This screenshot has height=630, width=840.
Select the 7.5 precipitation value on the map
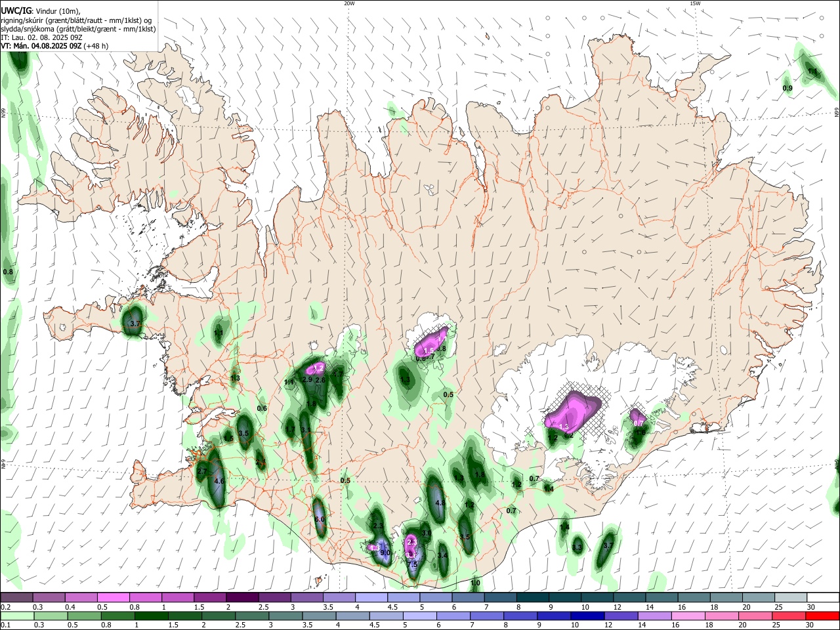[412, 564]
